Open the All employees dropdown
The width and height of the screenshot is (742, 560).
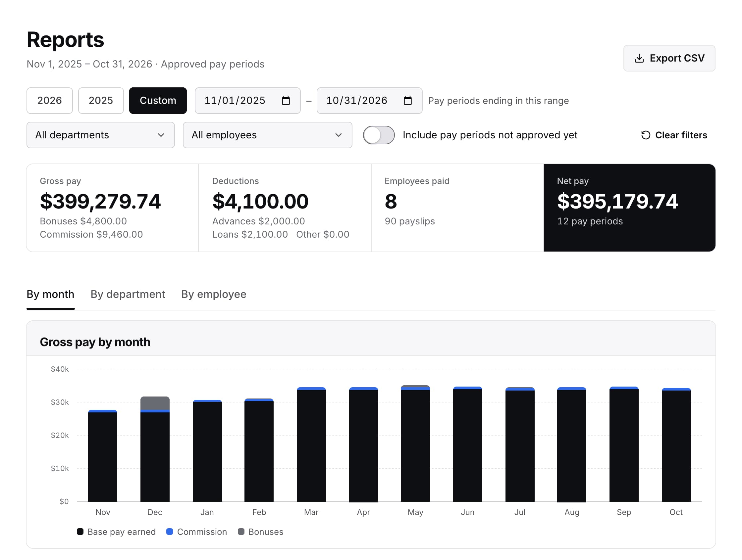coord(267,135)
